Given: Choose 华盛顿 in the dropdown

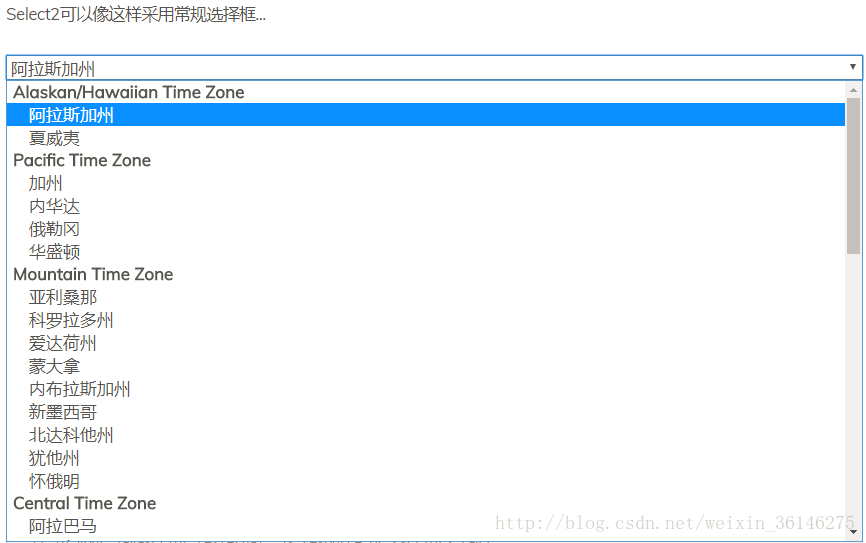Looking at the screenshot, I should pos(54,252).
